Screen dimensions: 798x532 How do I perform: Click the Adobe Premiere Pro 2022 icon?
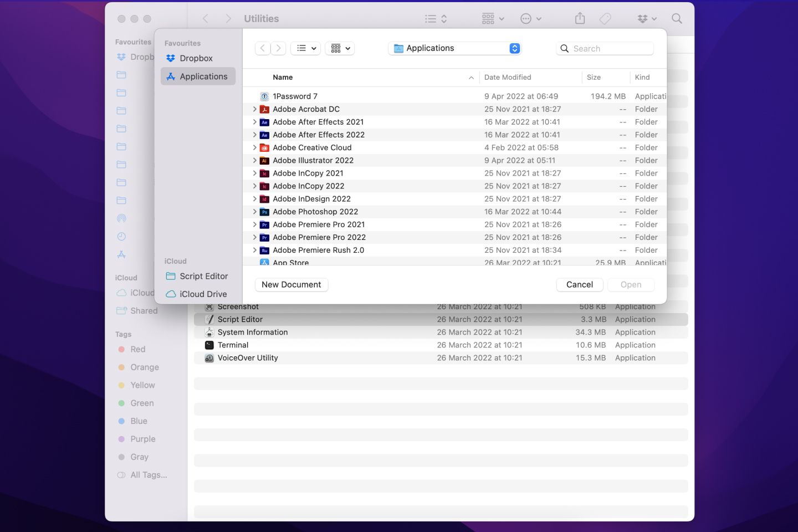(x=264, y=237)
